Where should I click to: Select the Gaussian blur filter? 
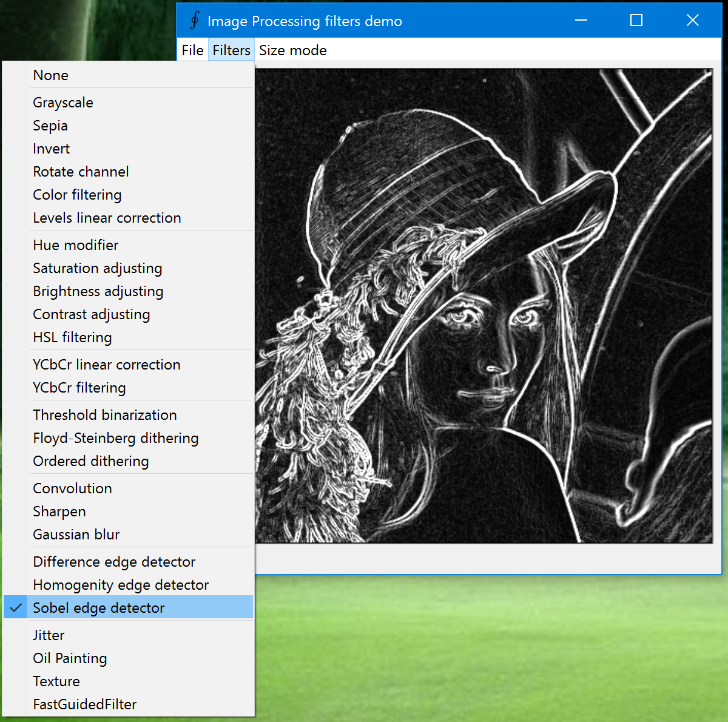pos(76,534)
